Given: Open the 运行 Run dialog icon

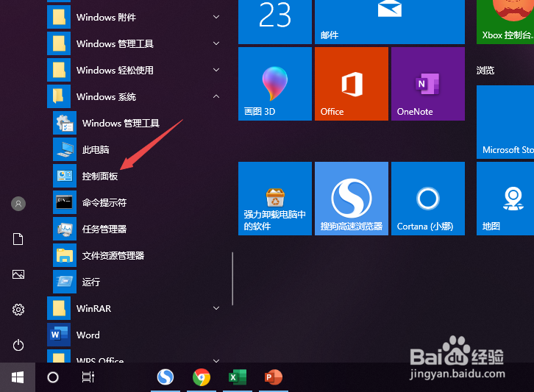Looking at the screenshot, I should tap(65, 282).
